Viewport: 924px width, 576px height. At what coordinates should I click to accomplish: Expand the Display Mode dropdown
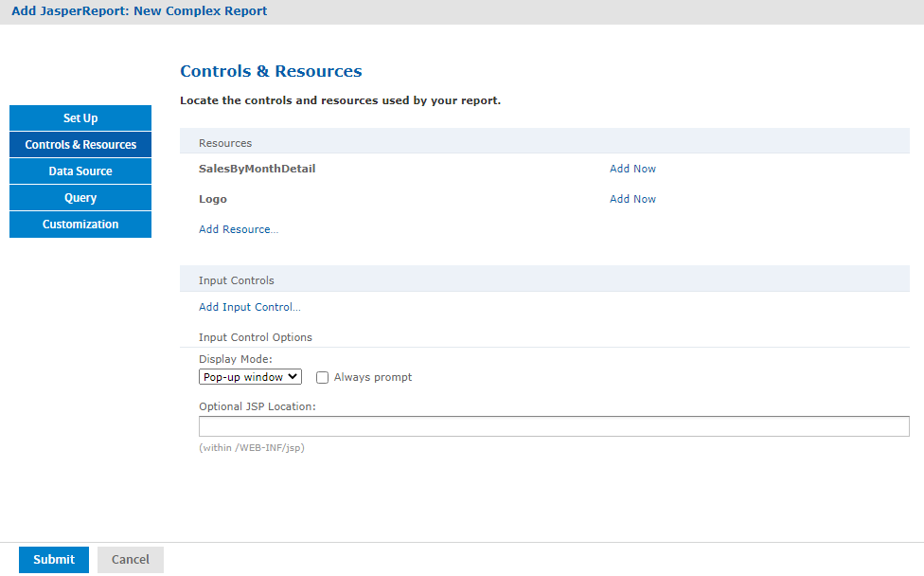[251, 377]
